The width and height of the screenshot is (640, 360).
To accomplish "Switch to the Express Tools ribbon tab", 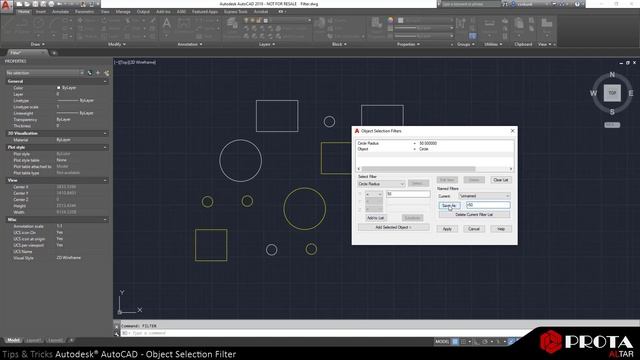I will coord(236,12).
